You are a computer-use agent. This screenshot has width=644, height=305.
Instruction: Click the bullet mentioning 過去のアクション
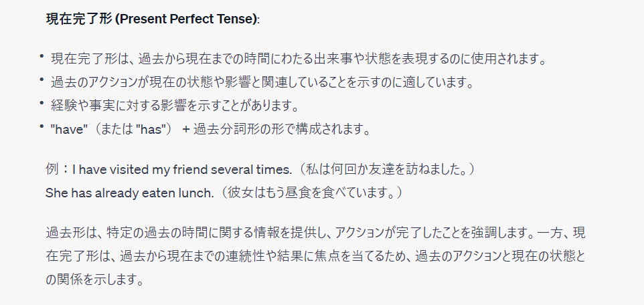coord(263,82)
